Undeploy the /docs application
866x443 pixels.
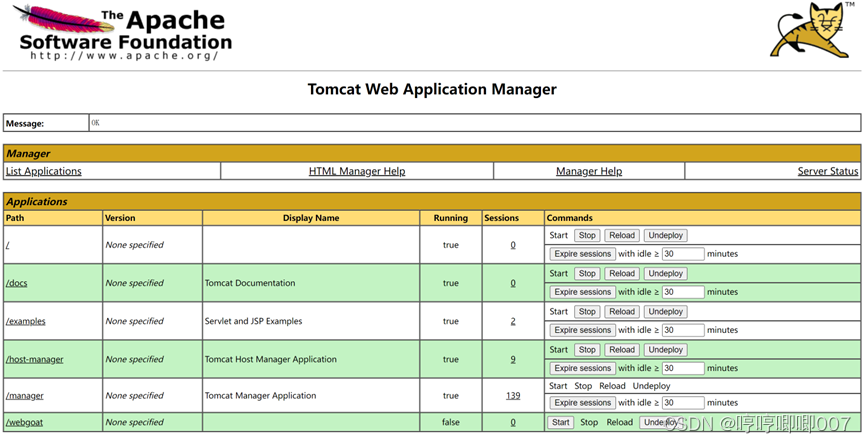pyautogui.click(x=666, y=273)
